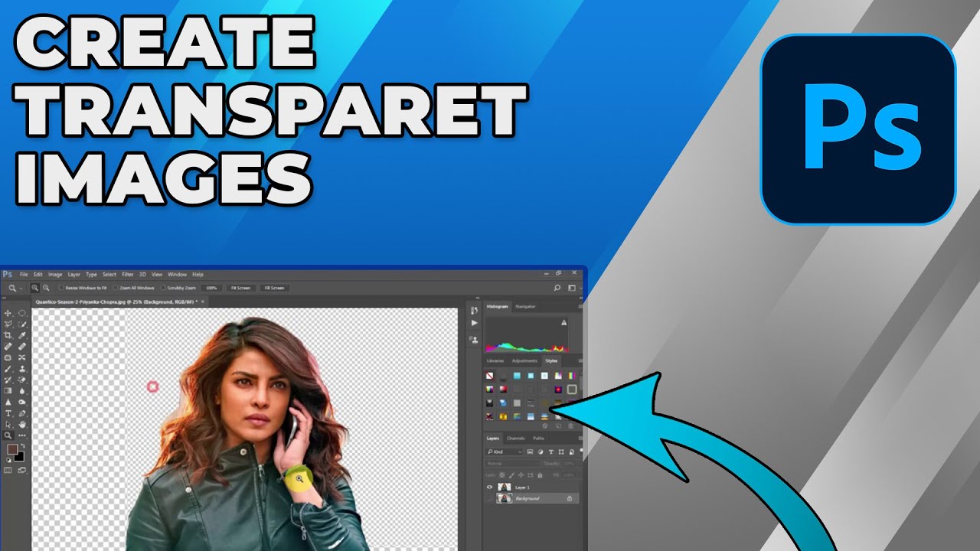Open the Kind layer filter dropdown
Screen dimensions: 980x551
click(505, 452)
